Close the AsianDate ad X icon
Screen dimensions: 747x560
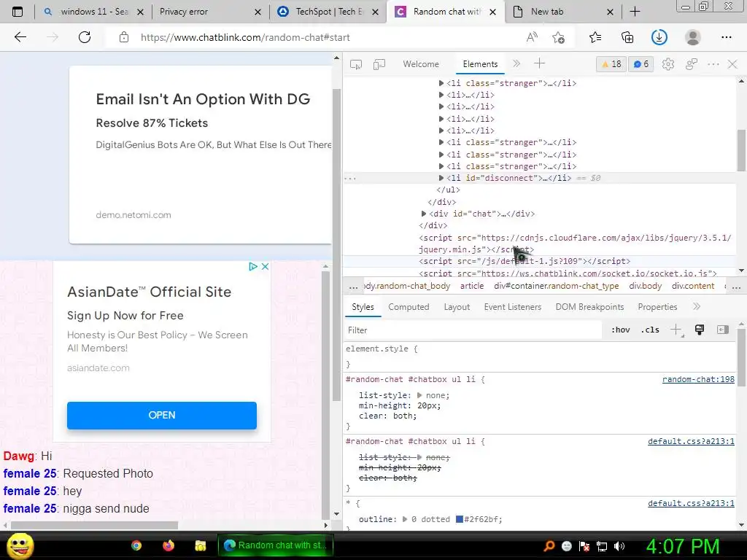point(266,267)
